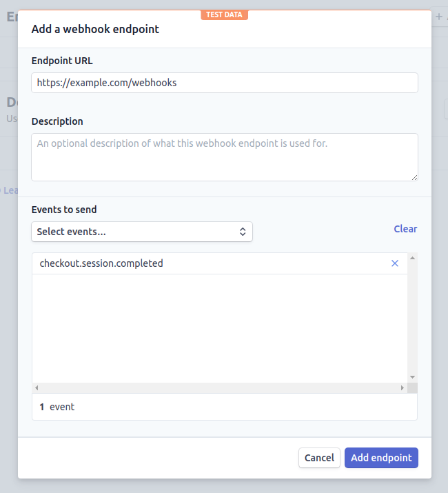This screenshot has width=448, height=493.
Task: Click into the Description text area
Action: point(224,157)
